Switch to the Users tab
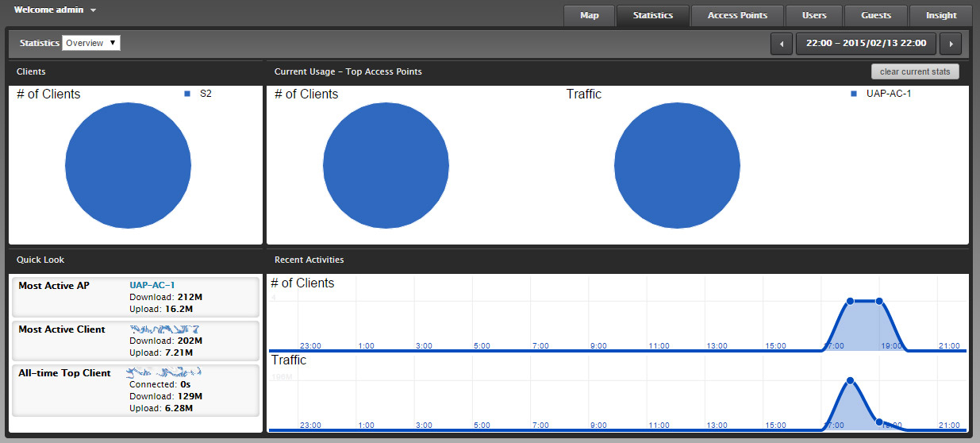The image size is (980, 443). click(x=814, y=15)
